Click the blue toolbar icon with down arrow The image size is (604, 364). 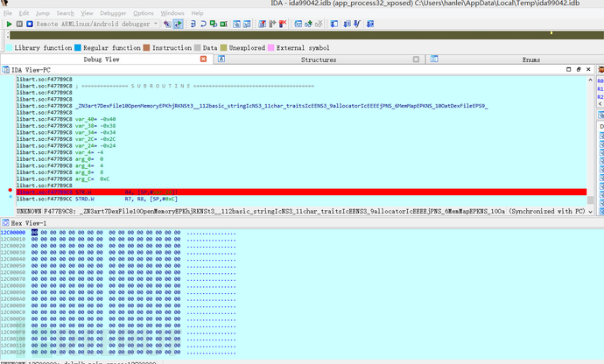(x=347, y=24)
